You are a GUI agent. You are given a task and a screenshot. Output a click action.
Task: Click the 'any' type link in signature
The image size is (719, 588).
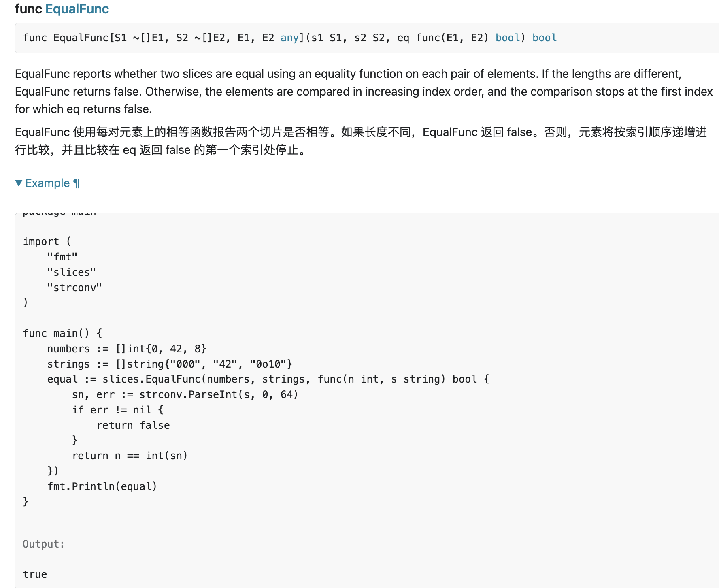point(289,38)
